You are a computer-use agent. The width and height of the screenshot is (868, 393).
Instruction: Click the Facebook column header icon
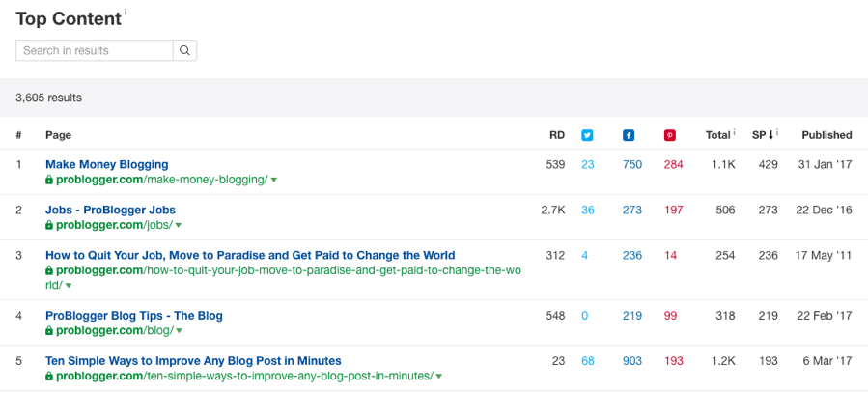coord(629,135)
